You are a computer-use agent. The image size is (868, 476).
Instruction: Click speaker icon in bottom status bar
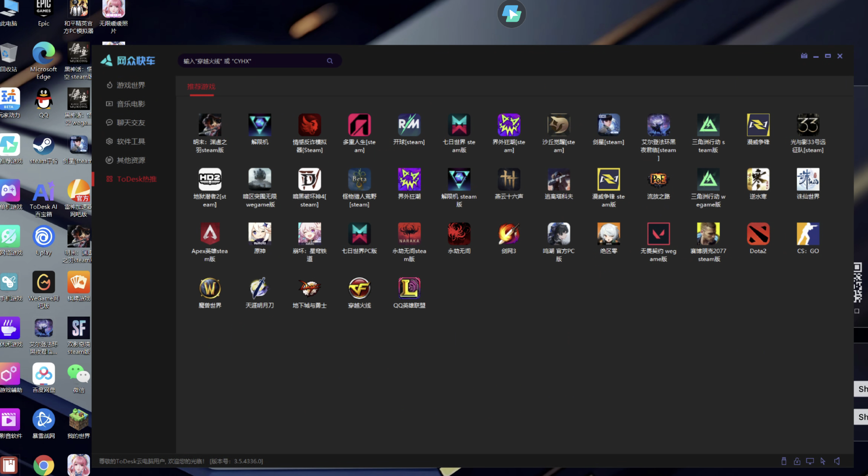click(837, 461)
